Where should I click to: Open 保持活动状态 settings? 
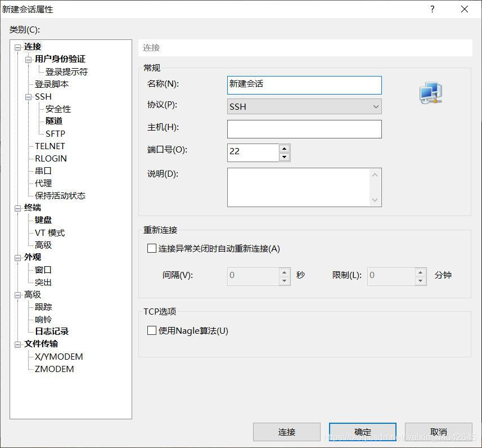coord(60,196)
